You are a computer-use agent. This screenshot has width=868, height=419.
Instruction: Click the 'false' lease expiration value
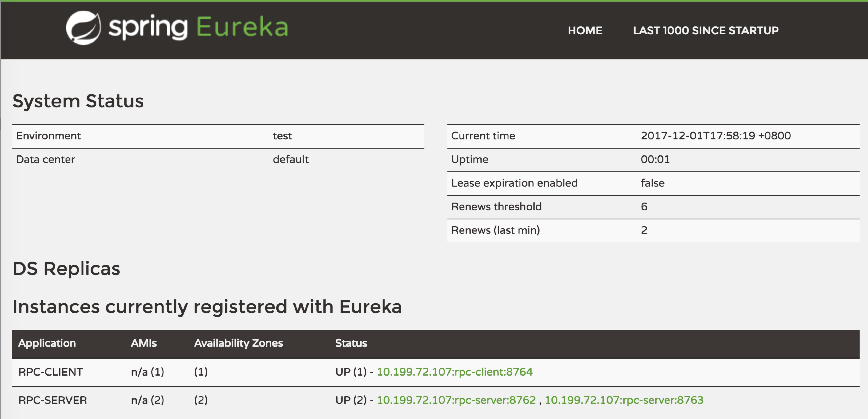coord(652,183)
